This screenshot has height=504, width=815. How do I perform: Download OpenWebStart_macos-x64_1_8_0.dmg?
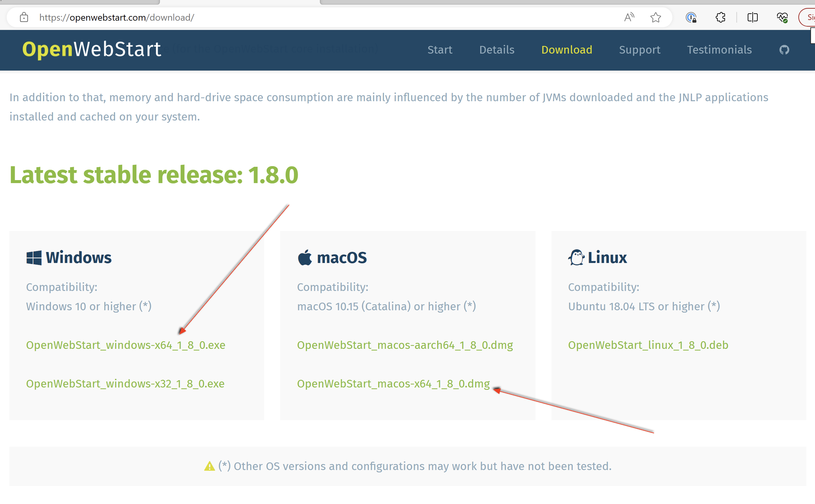coord(393,384)
